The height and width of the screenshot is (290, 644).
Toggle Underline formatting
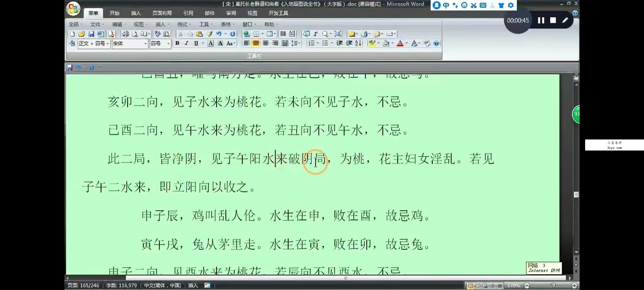(x=196, y=43)
